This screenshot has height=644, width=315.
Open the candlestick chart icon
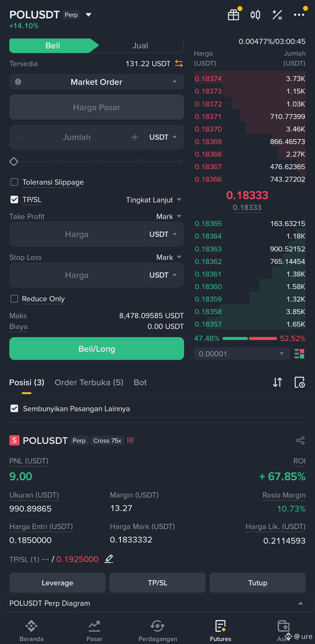click(256, 15)
